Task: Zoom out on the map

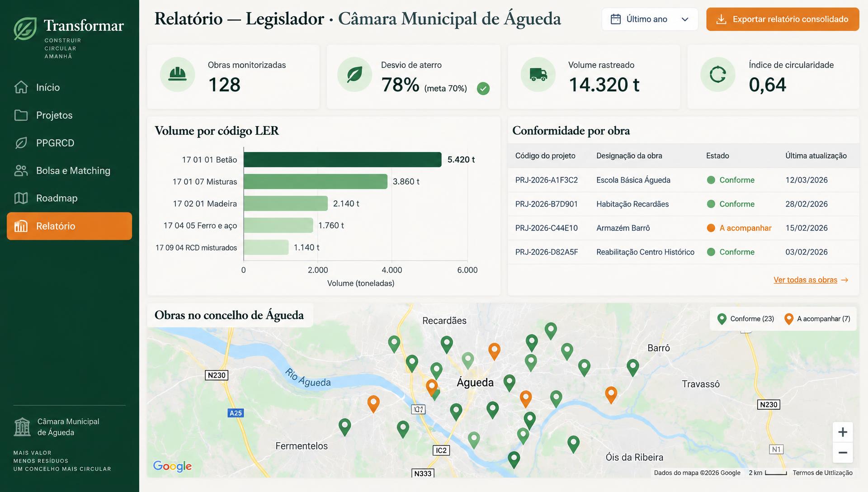Action: coord(843,453)
